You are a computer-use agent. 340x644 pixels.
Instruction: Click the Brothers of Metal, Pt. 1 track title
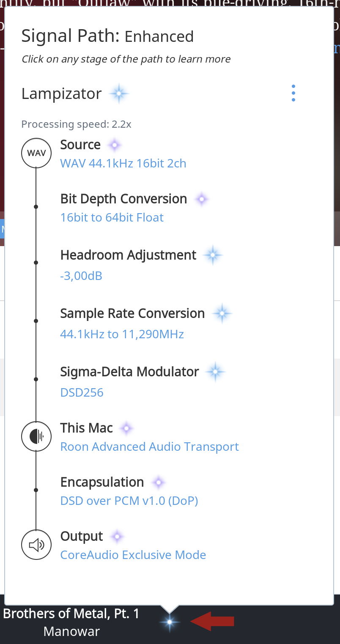coord(71,614)
